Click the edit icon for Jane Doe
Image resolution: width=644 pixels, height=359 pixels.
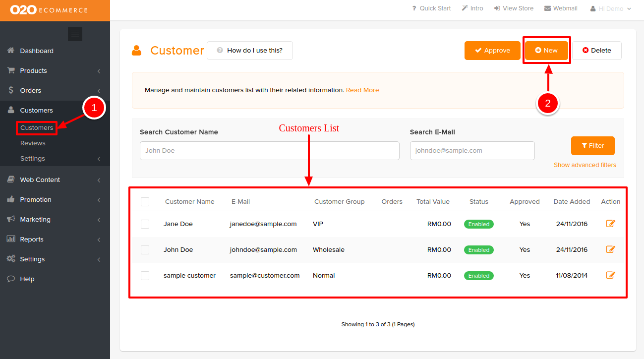tap(610, 224)
